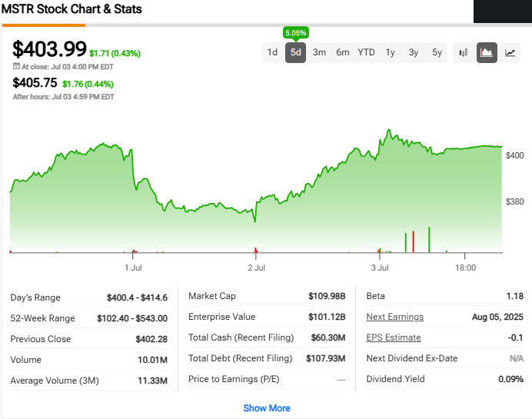Click the red volume bar near 3 Jul
The height and width of the screenshot is (419, 532).
(414, 241)
